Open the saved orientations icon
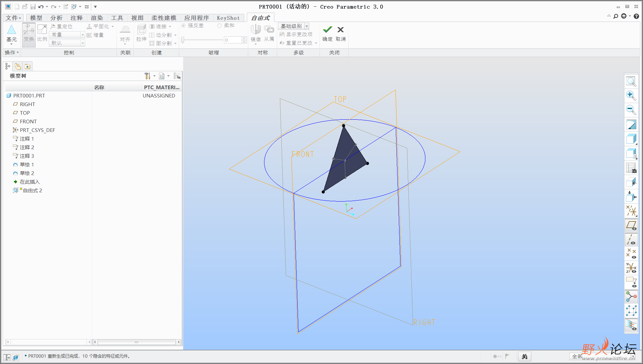The image size is (643, 364). [631, 153]
